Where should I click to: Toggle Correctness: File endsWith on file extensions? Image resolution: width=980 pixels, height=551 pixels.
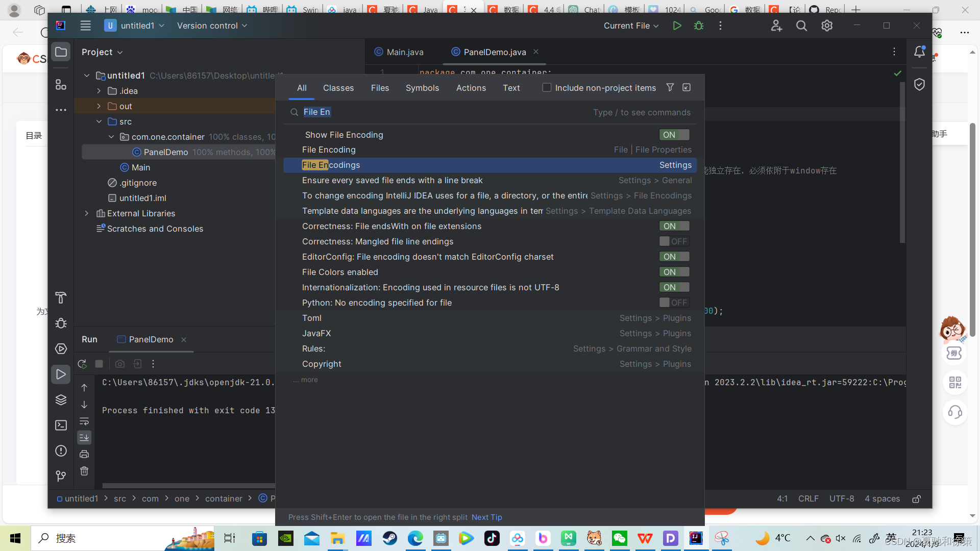(674, 226)
